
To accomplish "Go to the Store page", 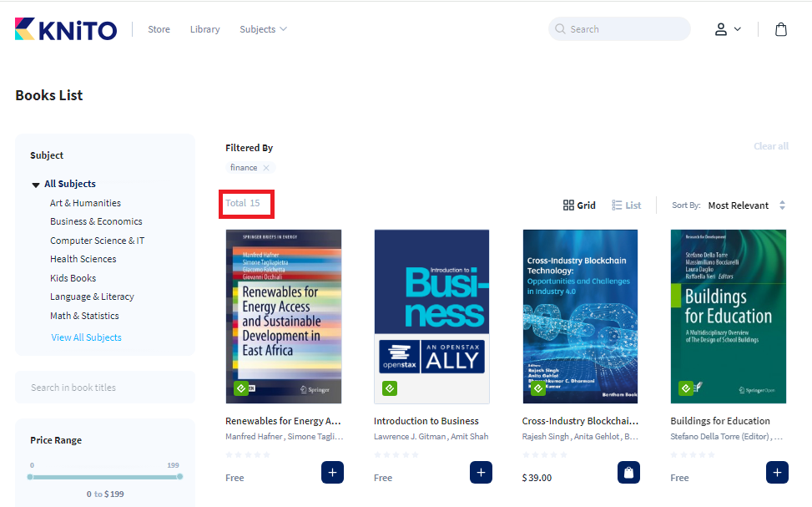I will click(x=159, y=29).
